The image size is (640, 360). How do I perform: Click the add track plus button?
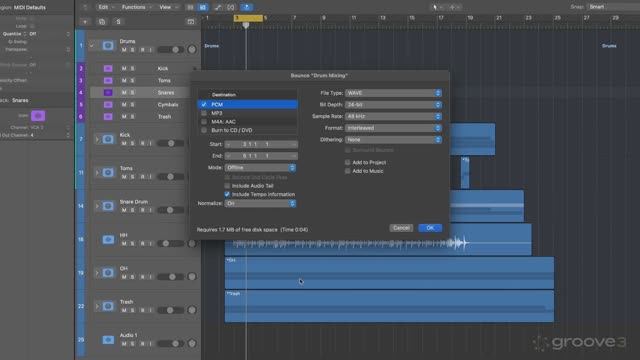[85, 22]
